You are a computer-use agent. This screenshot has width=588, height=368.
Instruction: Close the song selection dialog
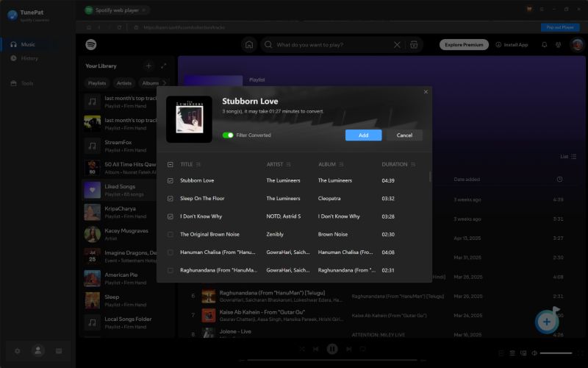[426, 92]
